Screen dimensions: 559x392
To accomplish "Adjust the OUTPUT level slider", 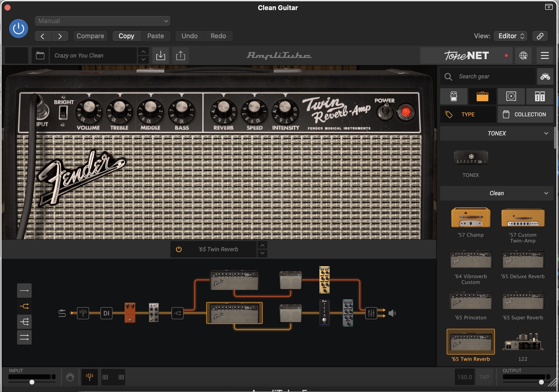I will click(x=541, y=382).
